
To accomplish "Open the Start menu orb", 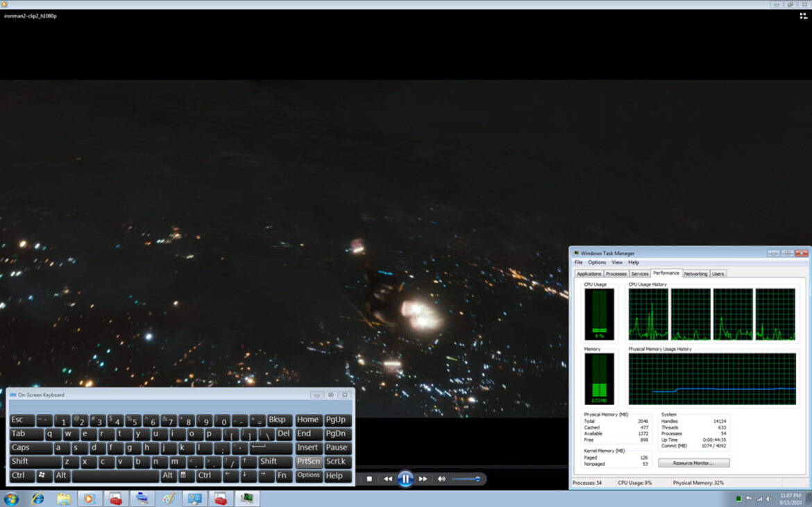I will click(x=11, y=499).
